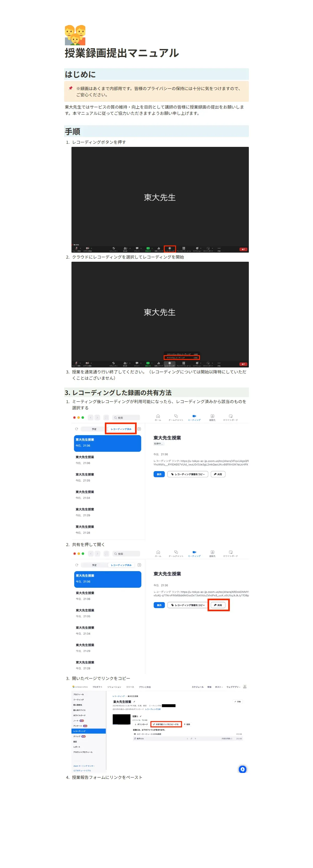Select 予定 tab in the 処理中 Zoom image

tap(94, 429)
